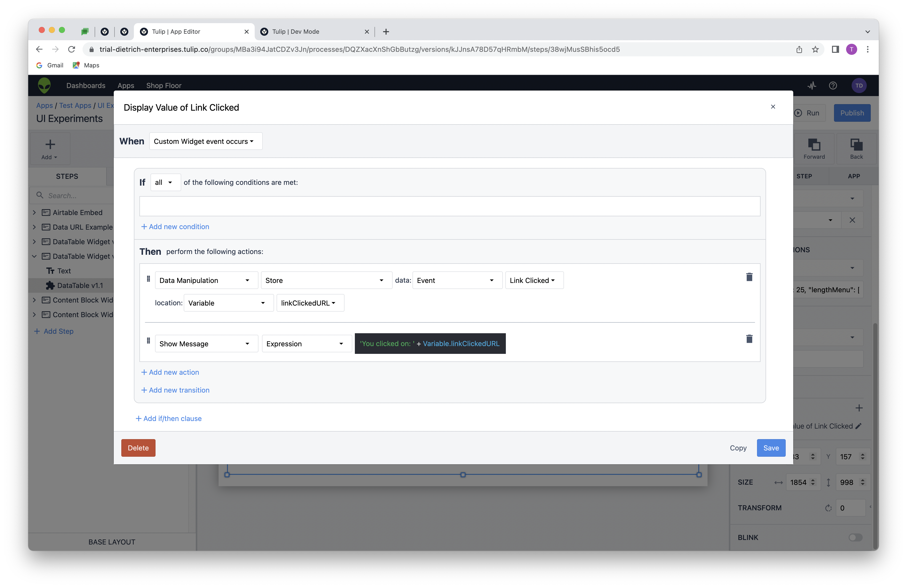Viewport: 907px width, 588px height.
Task: Delete the Data Manipulation action with trash icon
Action: [x=749, y=277]
